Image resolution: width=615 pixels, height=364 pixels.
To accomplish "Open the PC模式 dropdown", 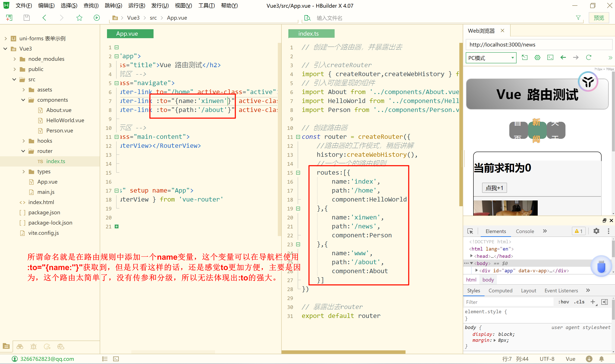I will [491, 58].
